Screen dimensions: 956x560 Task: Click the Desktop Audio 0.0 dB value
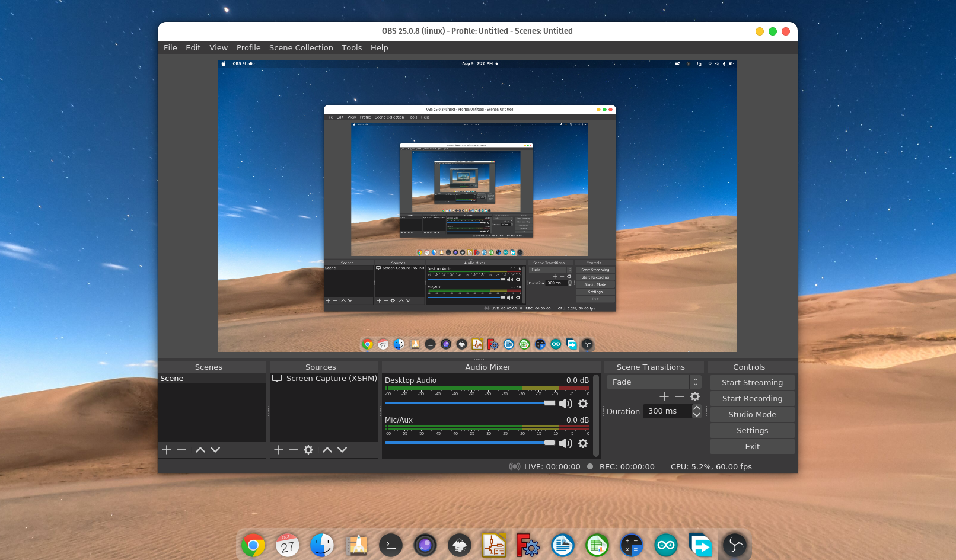[x=578, y=380]
